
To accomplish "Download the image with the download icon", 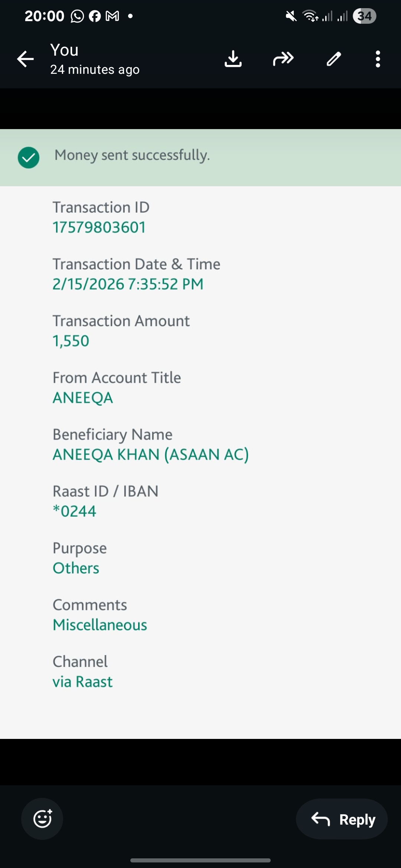I will tap(233, 59).
